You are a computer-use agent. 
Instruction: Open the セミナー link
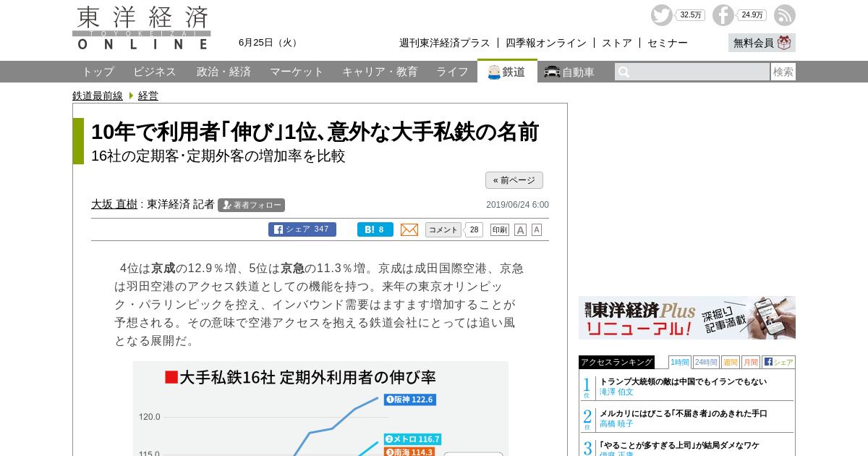pos(667,43)
